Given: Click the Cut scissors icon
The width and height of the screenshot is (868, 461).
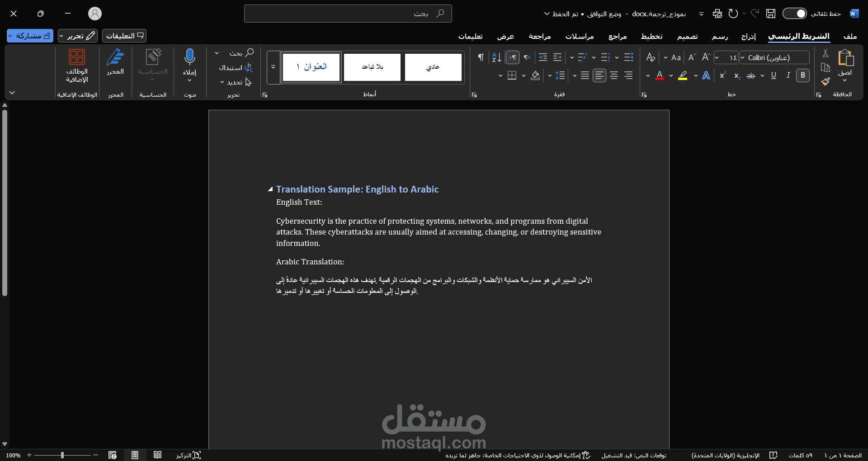Looking at the screenshot, I should tap(826, 53).
